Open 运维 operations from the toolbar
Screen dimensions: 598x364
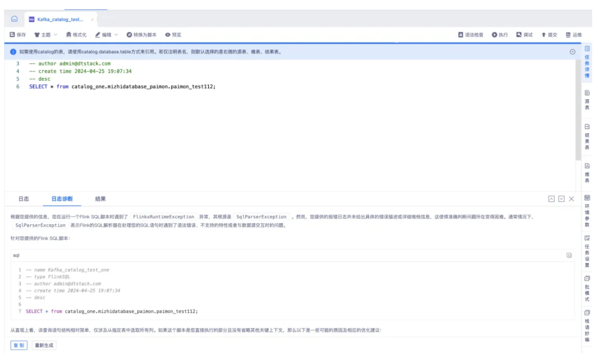click(x=574, y=35)
